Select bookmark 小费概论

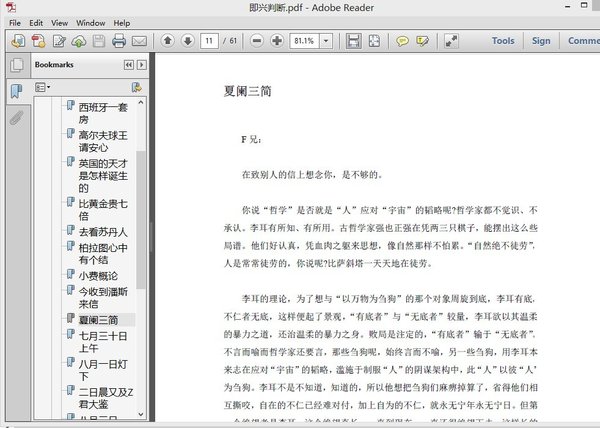coord(98,276)
